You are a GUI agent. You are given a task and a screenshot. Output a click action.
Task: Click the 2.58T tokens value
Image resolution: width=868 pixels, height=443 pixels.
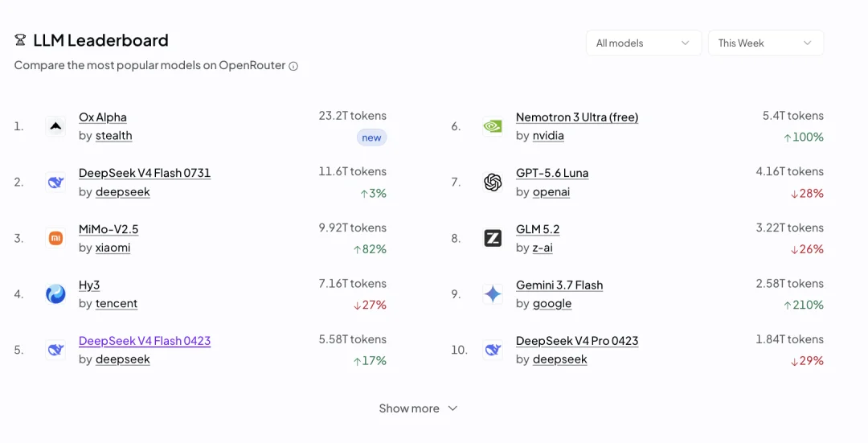[789, 284]
